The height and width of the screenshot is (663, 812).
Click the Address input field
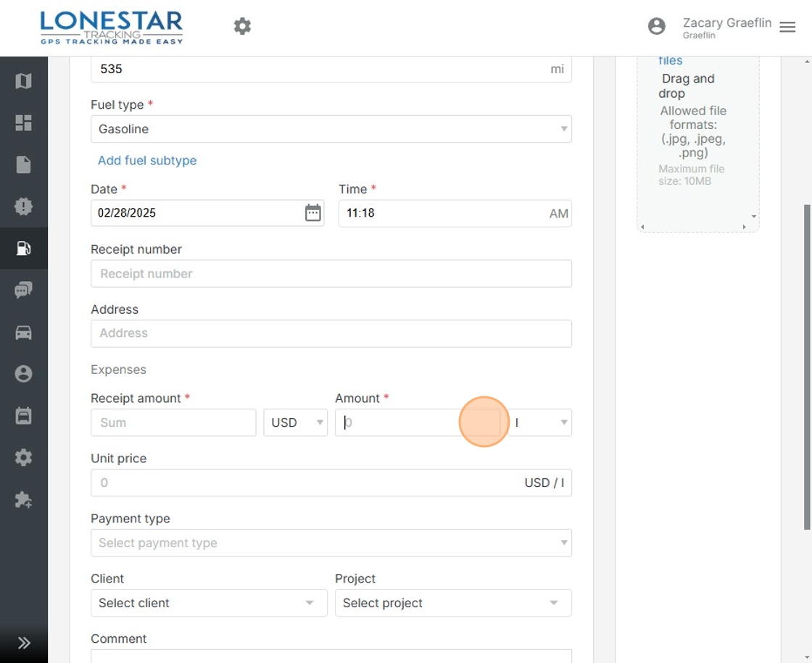click(331, 333)
